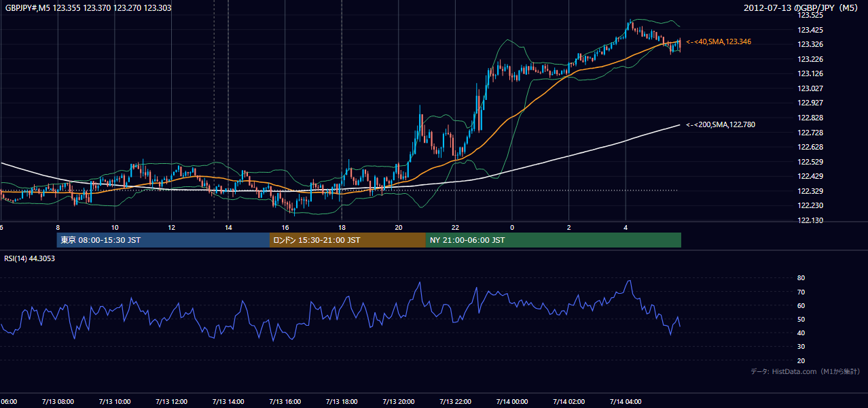Click RSI scale level 40
Screen dimensions: 868x408
click(801, 333)
